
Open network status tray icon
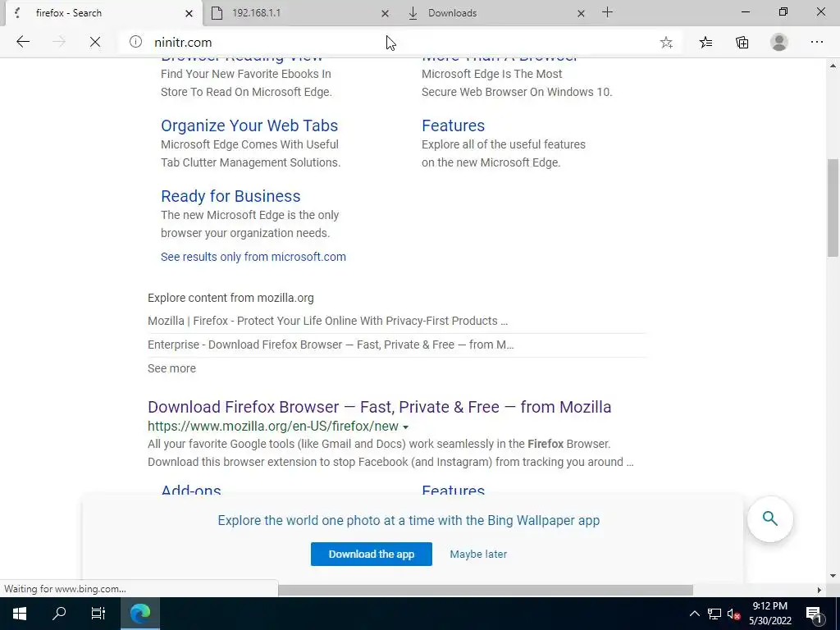714,614
